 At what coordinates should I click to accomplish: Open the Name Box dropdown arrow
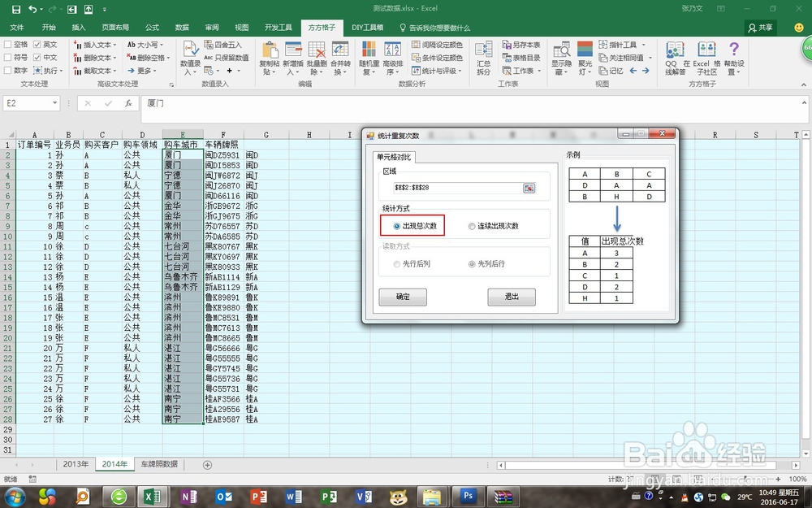[x=55, y=103]
